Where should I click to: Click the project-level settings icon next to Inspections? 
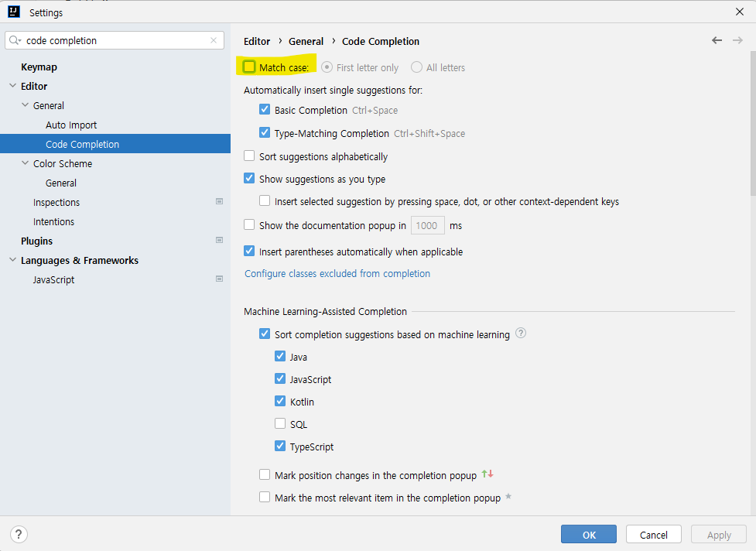220,201
